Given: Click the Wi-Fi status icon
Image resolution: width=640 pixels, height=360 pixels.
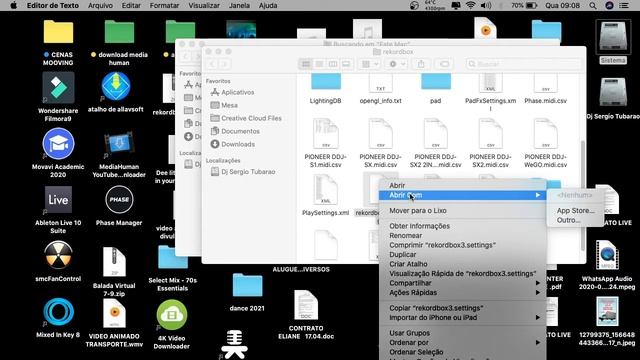Looking at the screenshot, I should coord(471,5).
